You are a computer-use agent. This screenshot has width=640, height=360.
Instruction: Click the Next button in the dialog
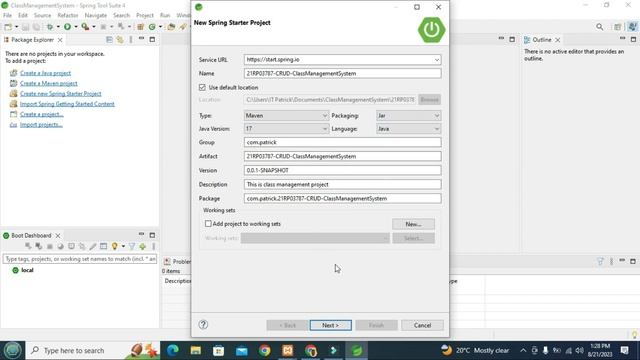(331, 325)
